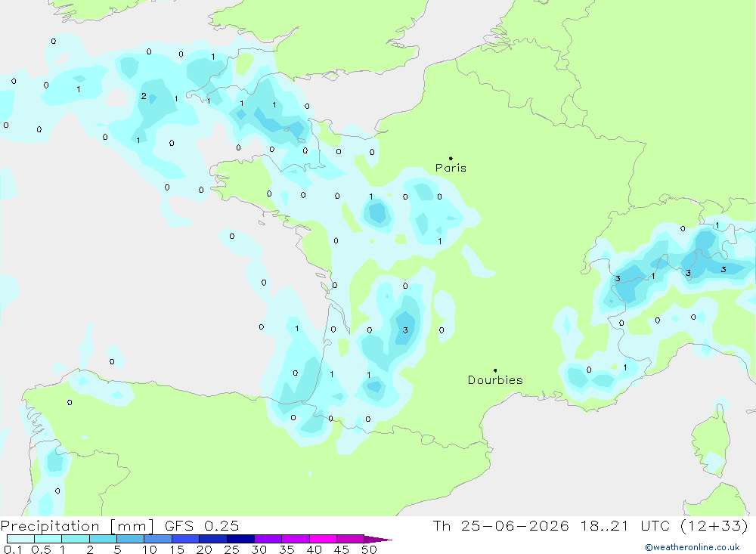Click the '1' value just below Paris region
756x554 pixels.
pyautogui.click(x=439, y=240)
